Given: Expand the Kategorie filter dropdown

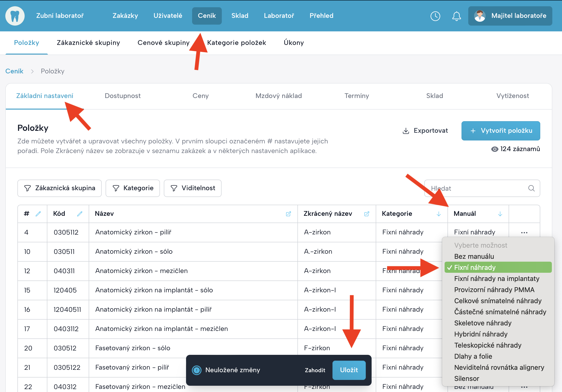Looking at the screenshot, I should tap(133, 188).
